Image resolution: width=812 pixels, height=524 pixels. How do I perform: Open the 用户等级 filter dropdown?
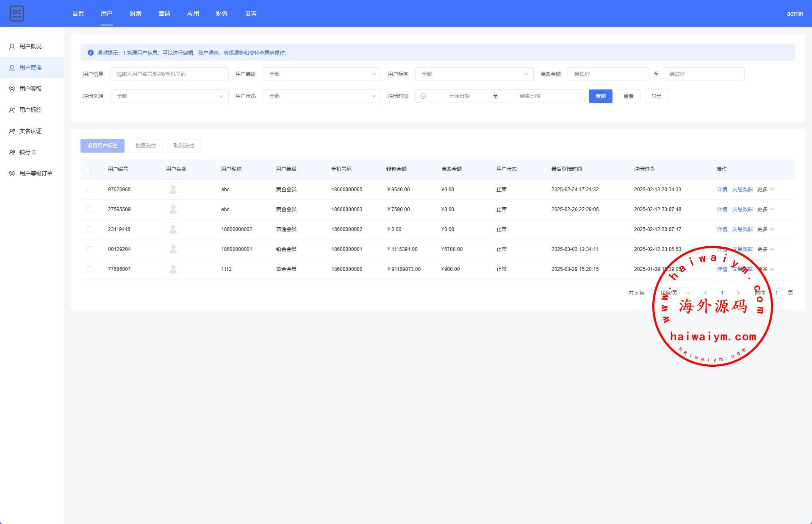321,74
